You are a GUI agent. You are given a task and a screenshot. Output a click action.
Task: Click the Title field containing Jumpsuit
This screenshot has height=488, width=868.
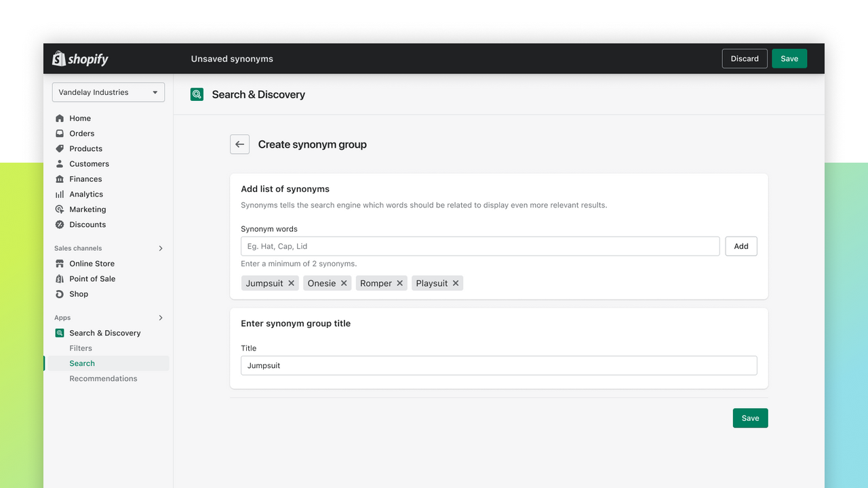[x=499, y=365]
